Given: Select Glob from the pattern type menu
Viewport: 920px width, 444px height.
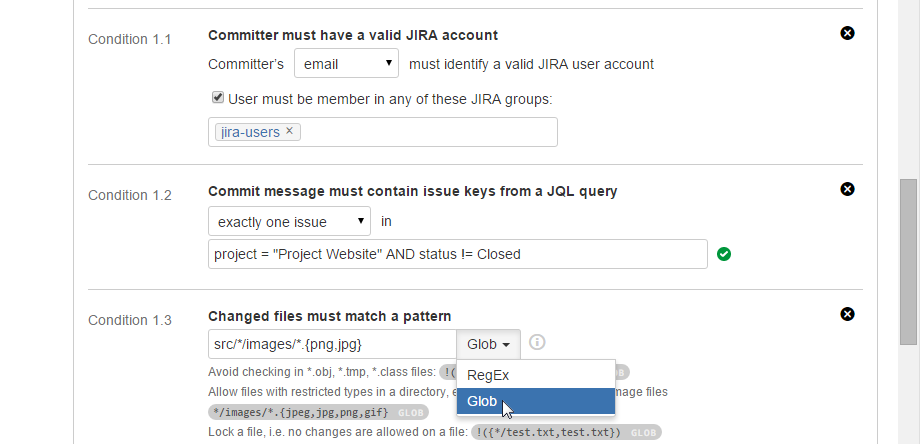Looking at the screenshot, I should point(536,401).
